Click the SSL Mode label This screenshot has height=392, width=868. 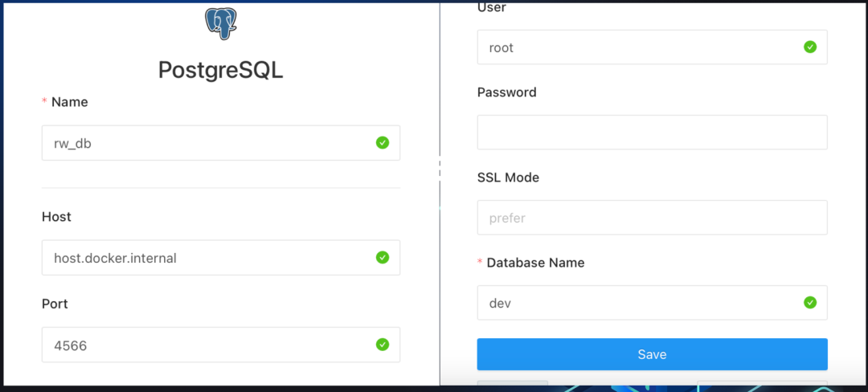coord(508,178)
